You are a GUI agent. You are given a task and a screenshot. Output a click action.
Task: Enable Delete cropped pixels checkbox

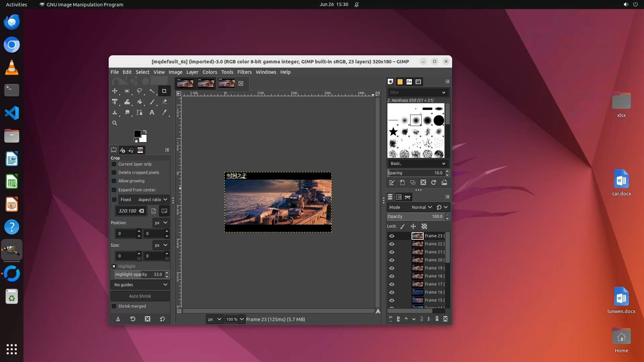(114, 172)
